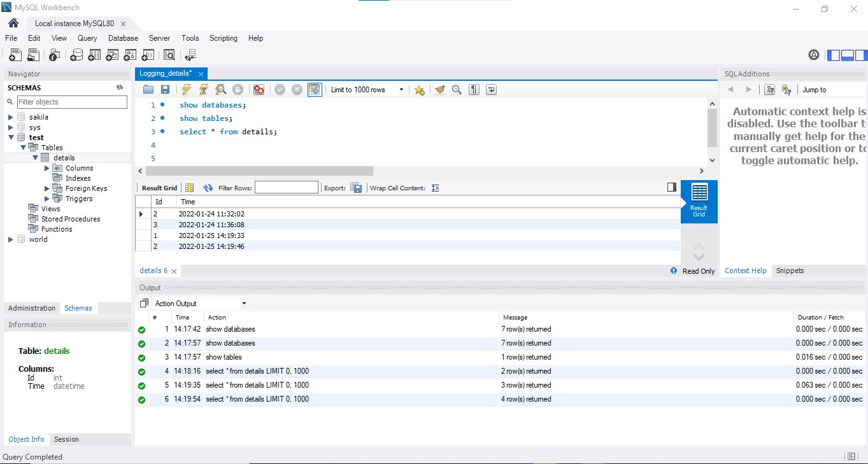The width and height of the screenshot is (868, 464).
Task: Create a new table icon
Action: point(94,55)
